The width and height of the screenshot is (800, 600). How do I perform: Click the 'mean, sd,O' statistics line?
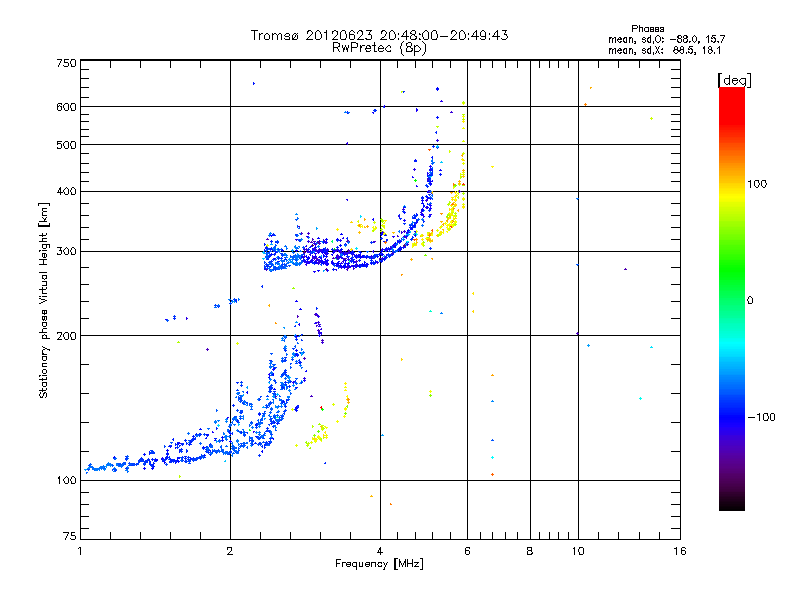(x=666, y=39)
